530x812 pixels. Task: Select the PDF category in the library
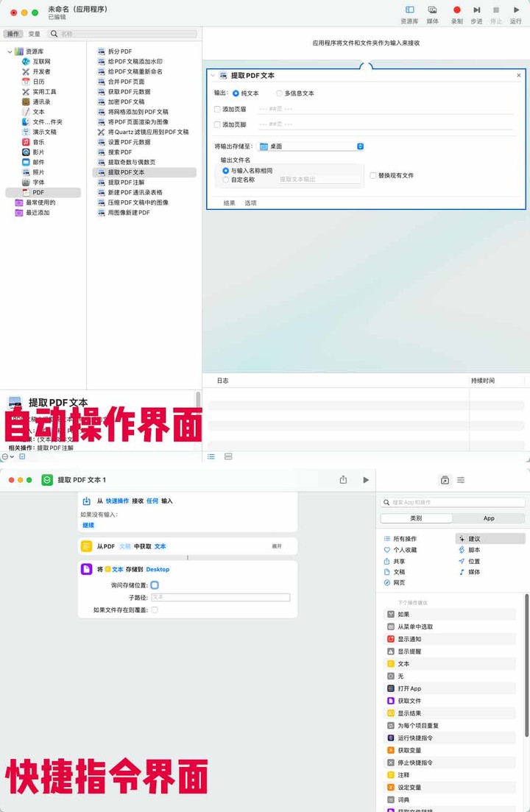click(43, 192)
